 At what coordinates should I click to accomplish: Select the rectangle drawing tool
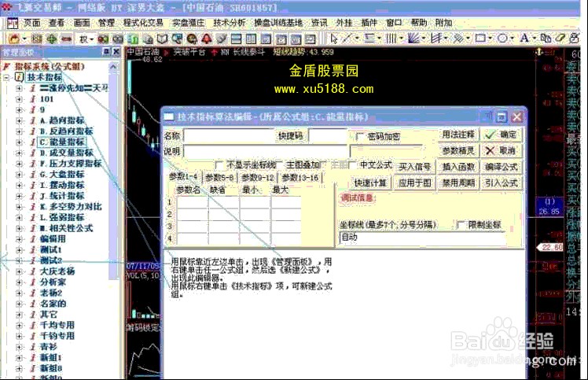480,39
